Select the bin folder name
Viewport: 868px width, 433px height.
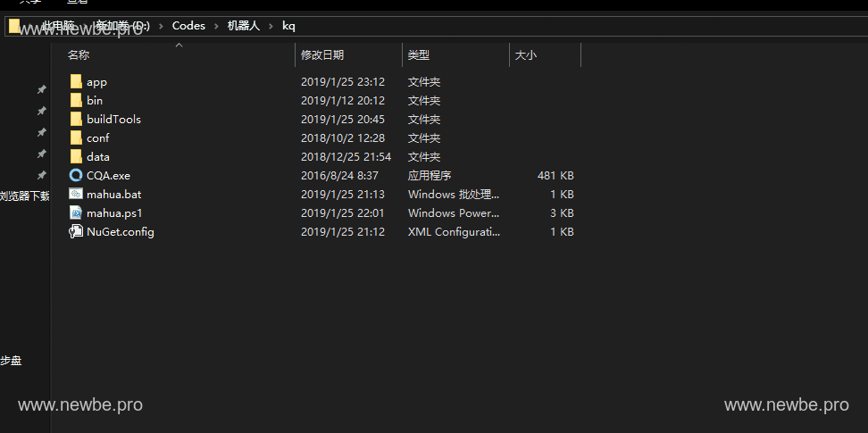(95, 101)
